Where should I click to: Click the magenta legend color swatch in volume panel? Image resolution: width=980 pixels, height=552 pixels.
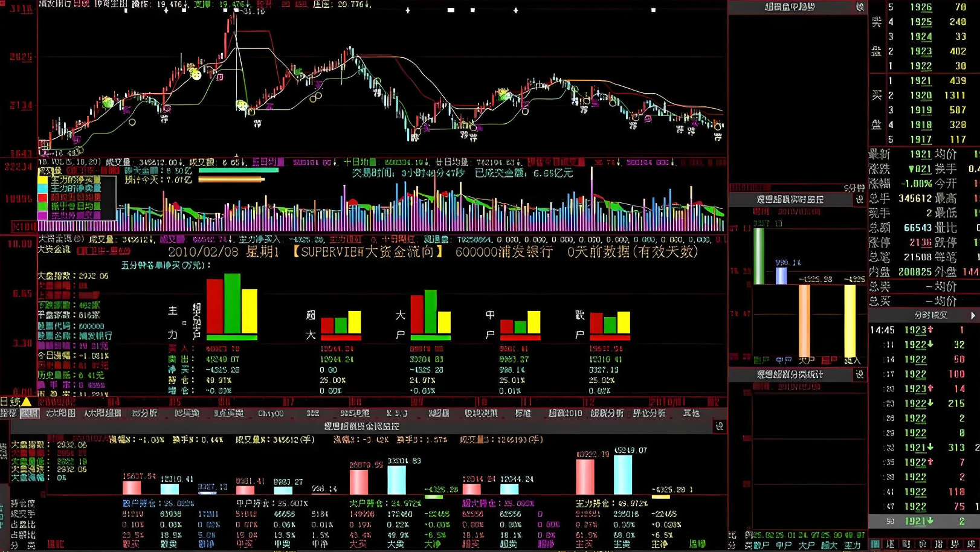click(x=43, y=215)
